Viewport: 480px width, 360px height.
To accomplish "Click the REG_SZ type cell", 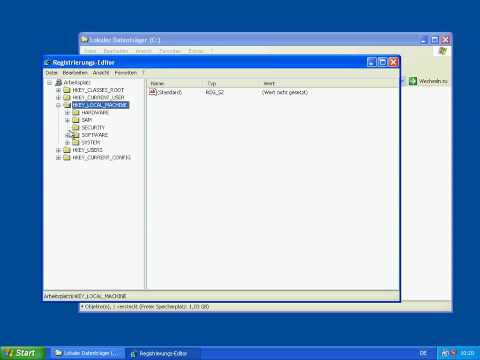I will (x=215, y=92).
